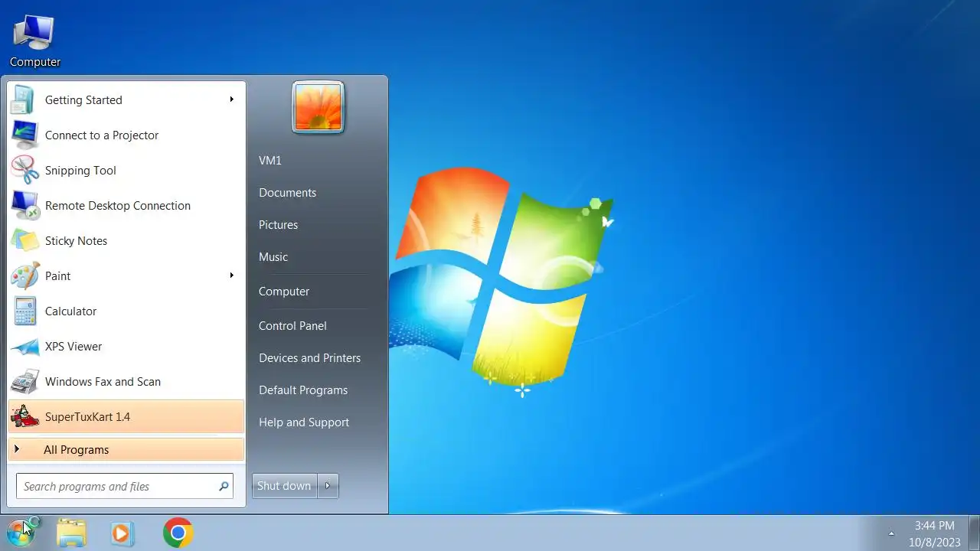Launch the SuperTuxKart kart icon
The height and width of the screenshot is (551, 980).
tap(24, 416)
